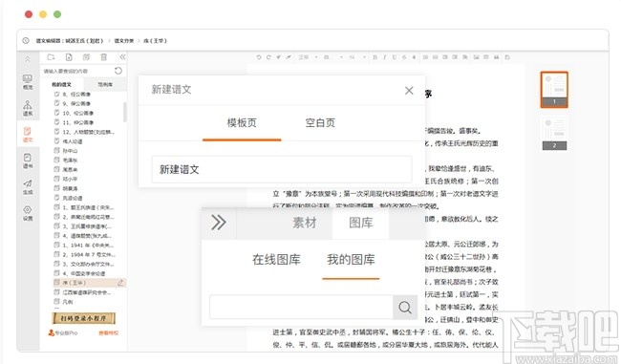
Task: Click the edit pencil on the 序(王华) row
Action: (x=120, y=283)
